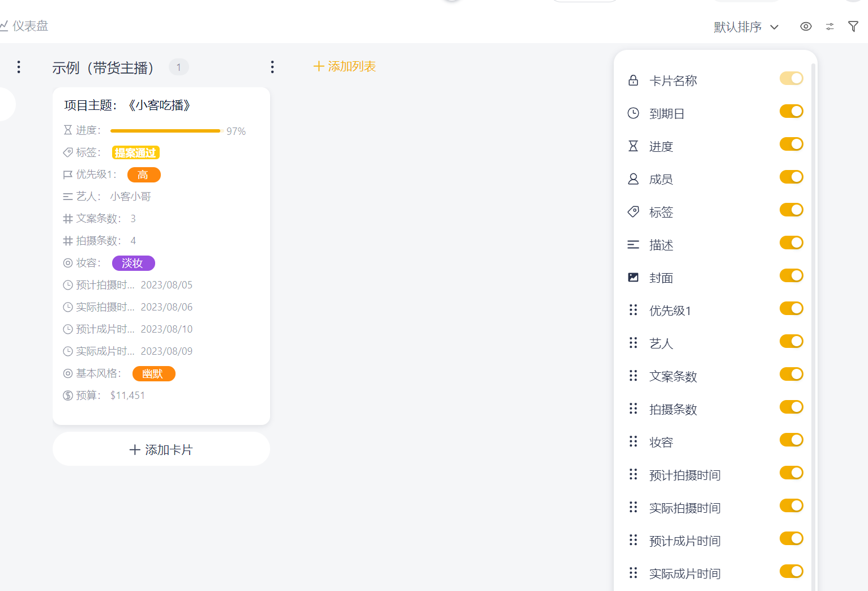868x591 pixels.
Task: Click 添加列表 to add a list
Action: click(345, 67)
